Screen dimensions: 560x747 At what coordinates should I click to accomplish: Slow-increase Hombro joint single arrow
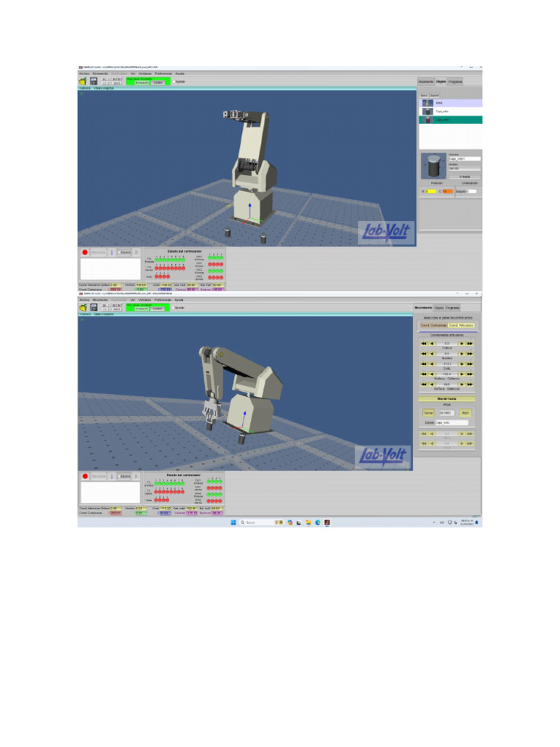(x=461, y=354)
